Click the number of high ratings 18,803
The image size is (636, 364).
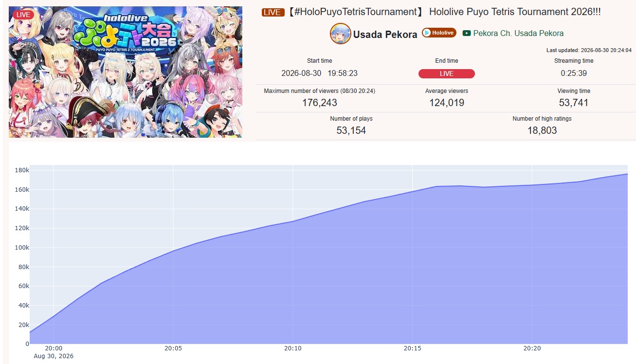542,130
